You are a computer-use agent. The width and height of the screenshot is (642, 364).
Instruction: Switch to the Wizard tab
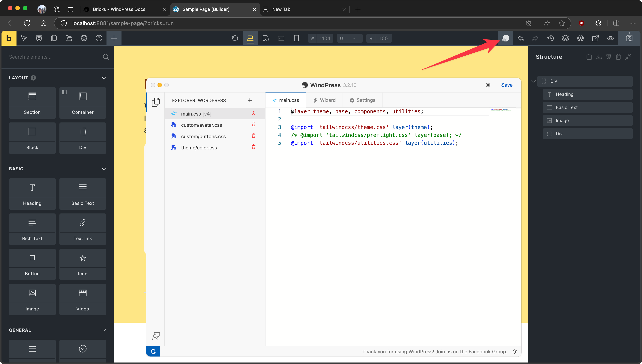[x=324, y=100]
